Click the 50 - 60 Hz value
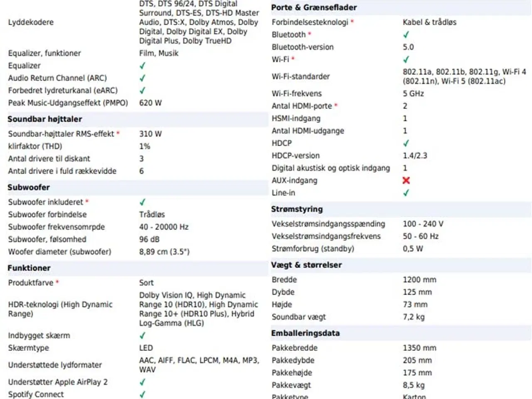 (x=421, y=236)
